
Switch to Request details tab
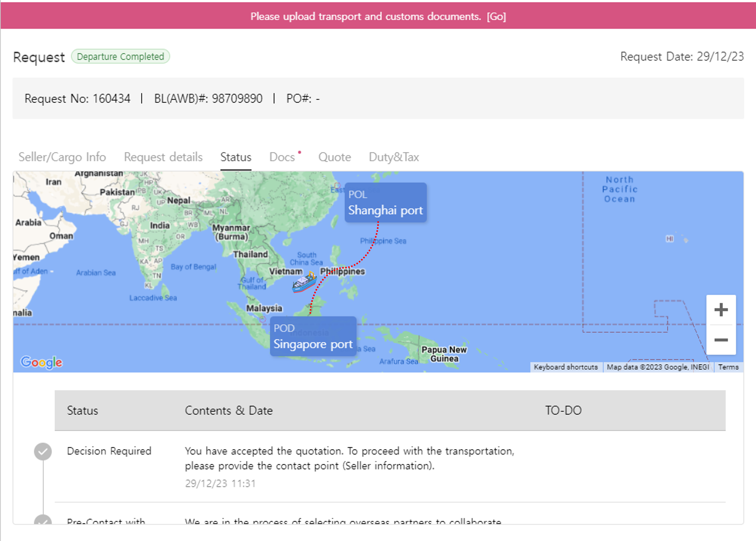click(x=163, y=157)
